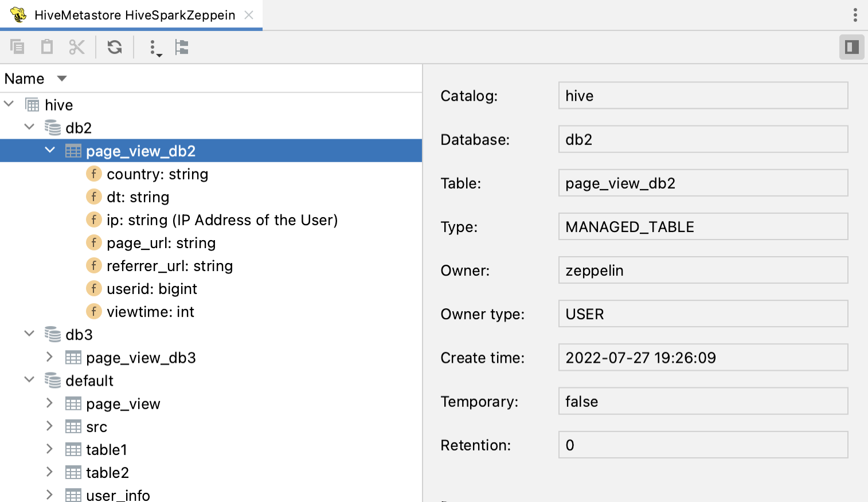Open the kebab menu at top right
Viewport: 868px width, 502px height.
click(855, 15)
